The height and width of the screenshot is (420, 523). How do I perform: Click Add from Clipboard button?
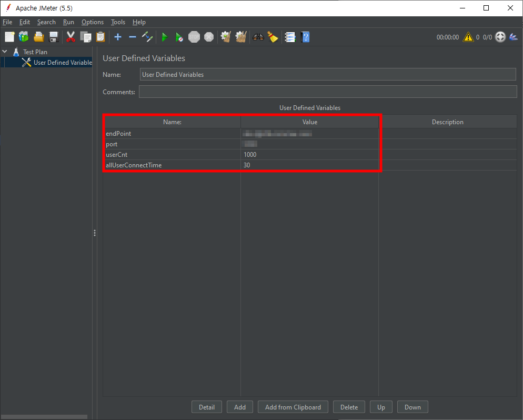click(x=293, y=407)
